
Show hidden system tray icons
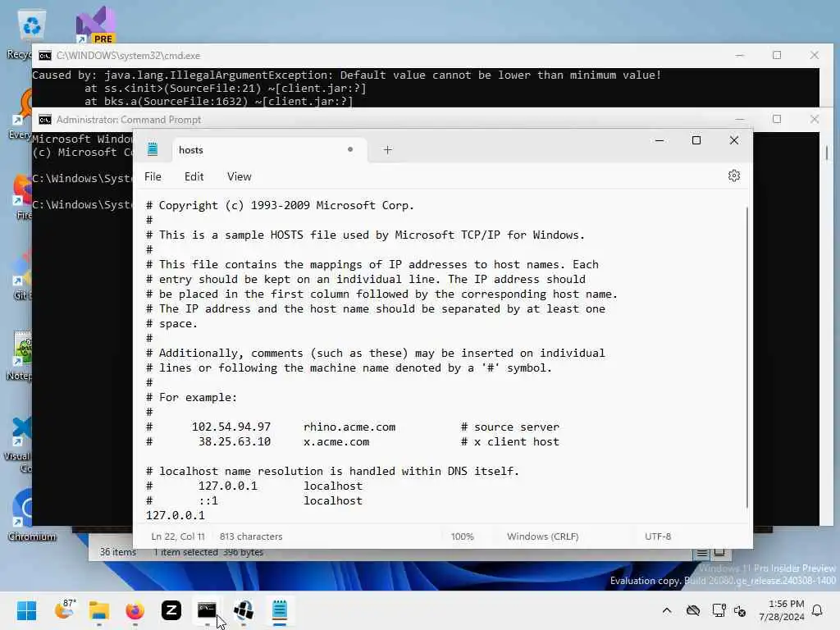667,610
